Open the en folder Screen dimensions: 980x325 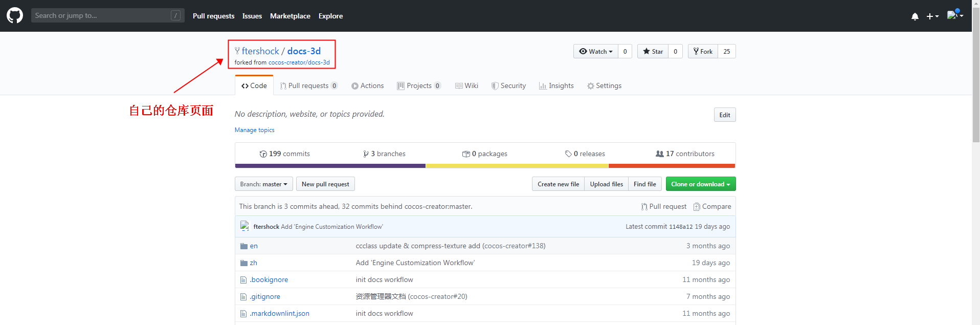[254, 246]
